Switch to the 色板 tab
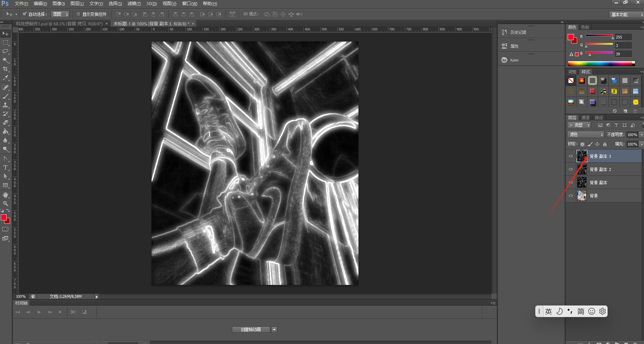The height and width of the screenshot is (344, 644). coord(585,27)
